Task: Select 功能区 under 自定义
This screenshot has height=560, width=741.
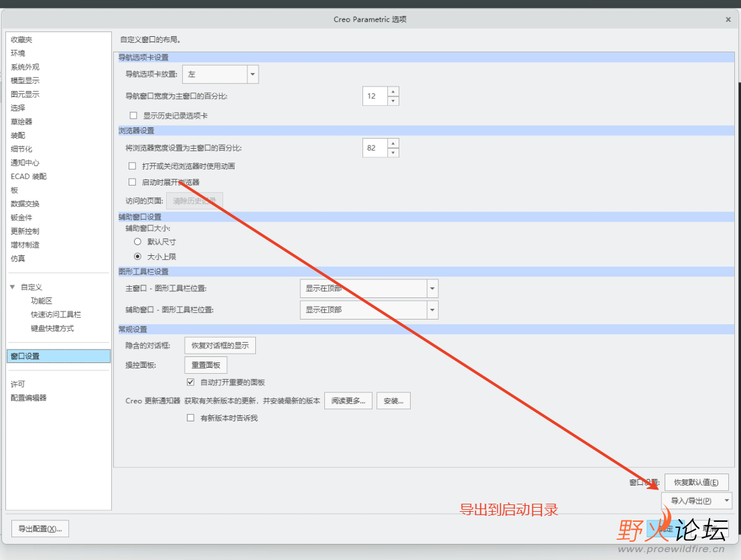Action: pos(42,301)
